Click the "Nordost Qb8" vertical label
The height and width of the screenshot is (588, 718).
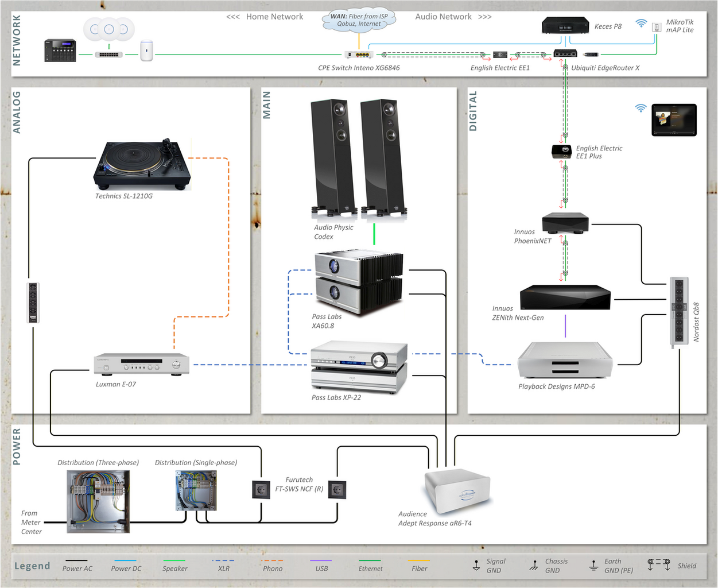tap(696, 322)
